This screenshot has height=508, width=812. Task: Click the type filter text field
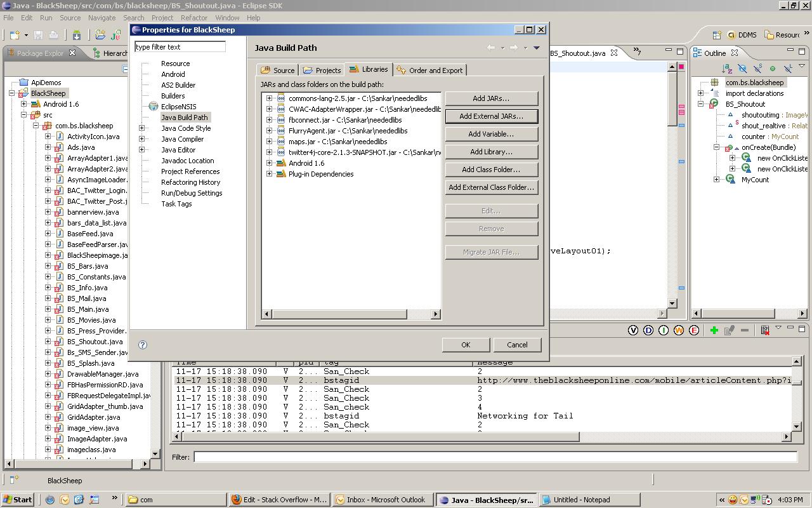(x=180, y=47)
